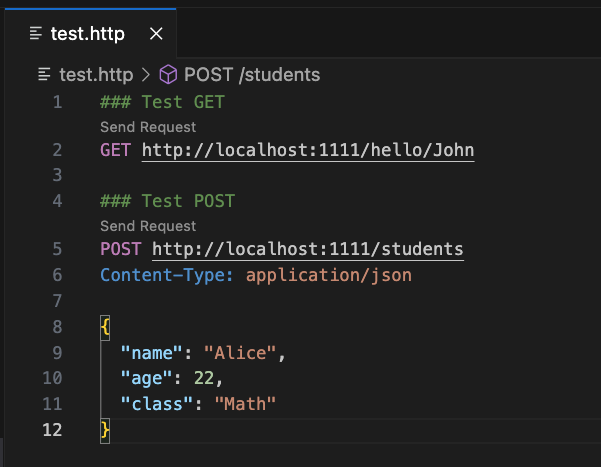Image resolution: width=601 pixels, height=467 pixels.
Task: Click the opening curly brace on line 8
Action: pos(105,327)
